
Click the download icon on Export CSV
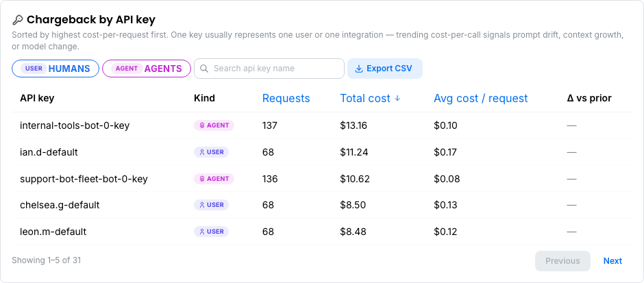[358, 69]
